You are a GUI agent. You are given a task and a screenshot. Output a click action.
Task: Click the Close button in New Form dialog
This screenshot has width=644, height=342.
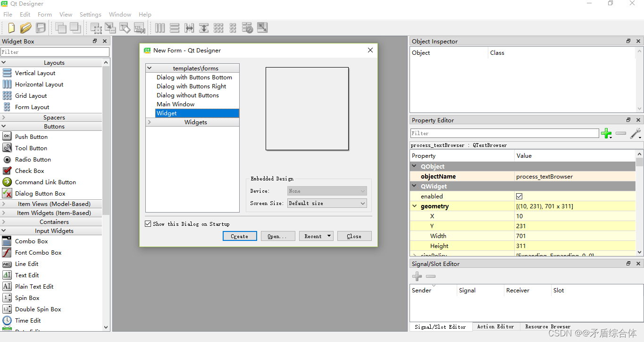tap(354, 236)
